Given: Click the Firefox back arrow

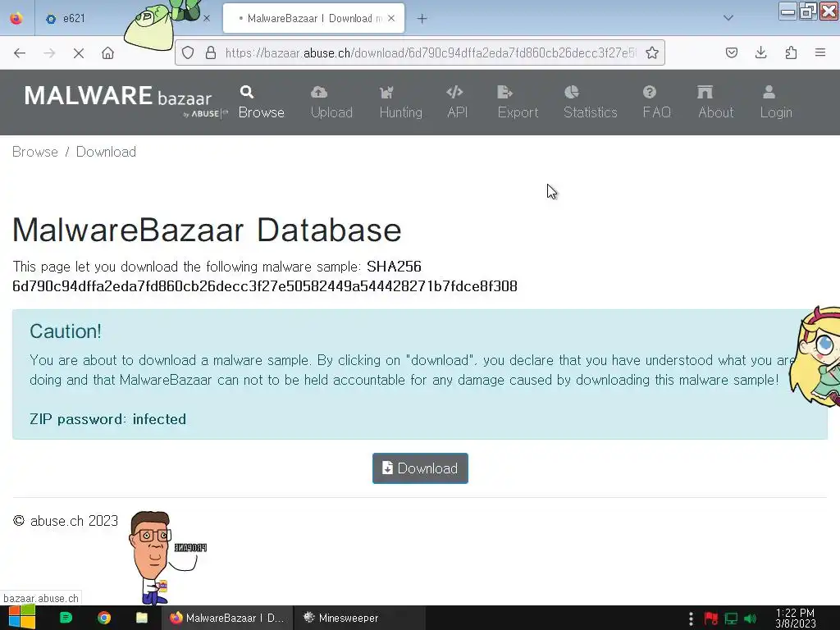Looking at the screenshot, I should [20, 53].
